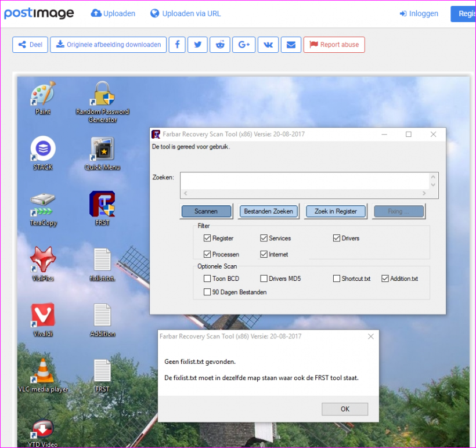Click the Inloggen link
The image size is (476, 448).
(419, 13)
